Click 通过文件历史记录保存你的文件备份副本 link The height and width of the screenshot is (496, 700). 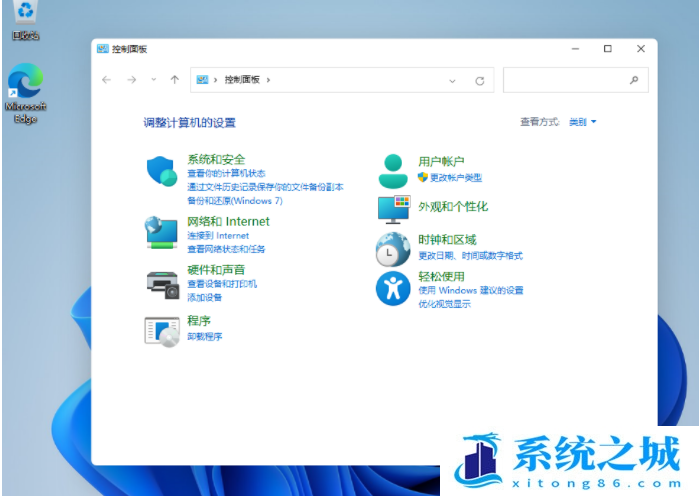click(265, 187)
